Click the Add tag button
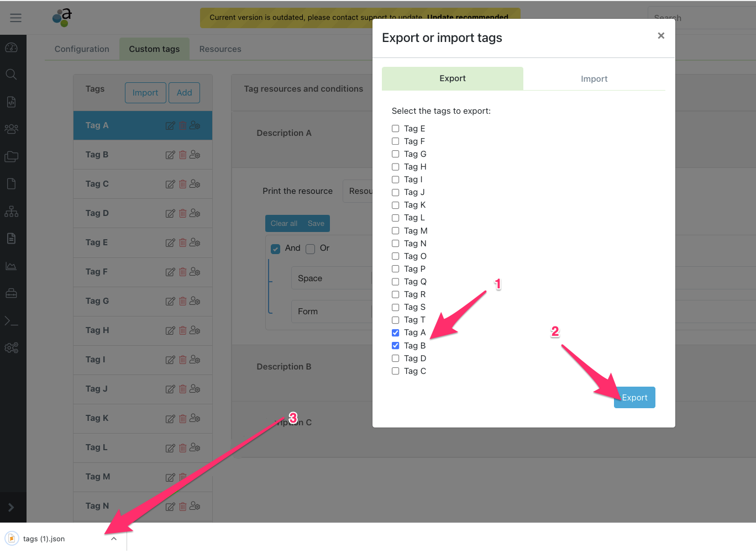 tap(184, 93)
